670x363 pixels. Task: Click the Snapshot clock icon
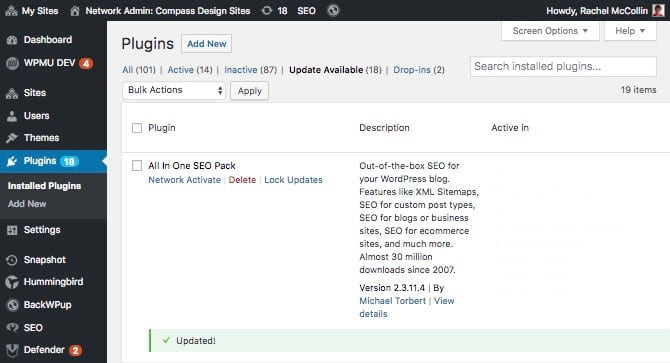tap(12, 260)
